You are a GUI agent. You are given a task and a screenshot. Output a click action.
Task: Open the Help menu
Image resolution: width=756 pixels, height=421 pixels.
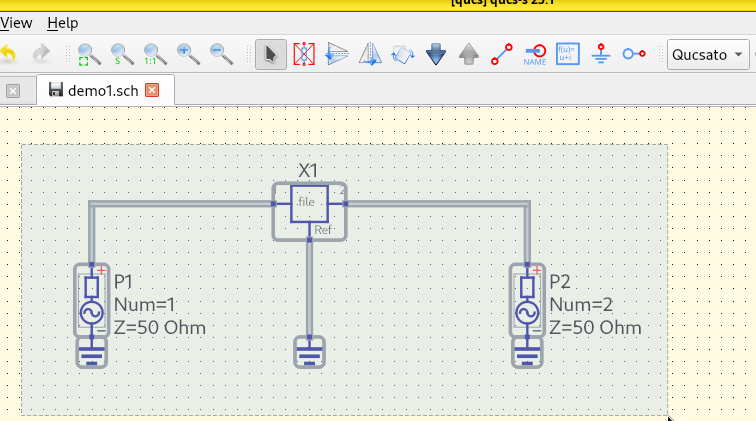pos(62,22)
